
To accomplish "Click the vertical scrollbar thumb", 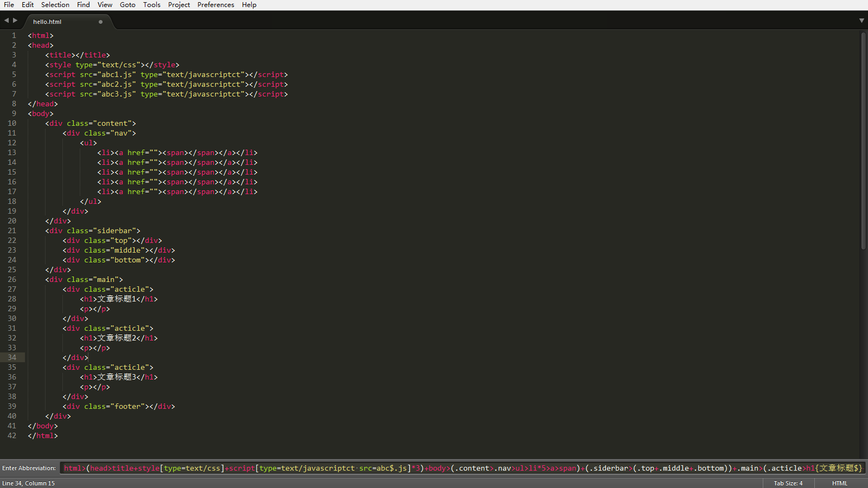I will pos(863,141).
